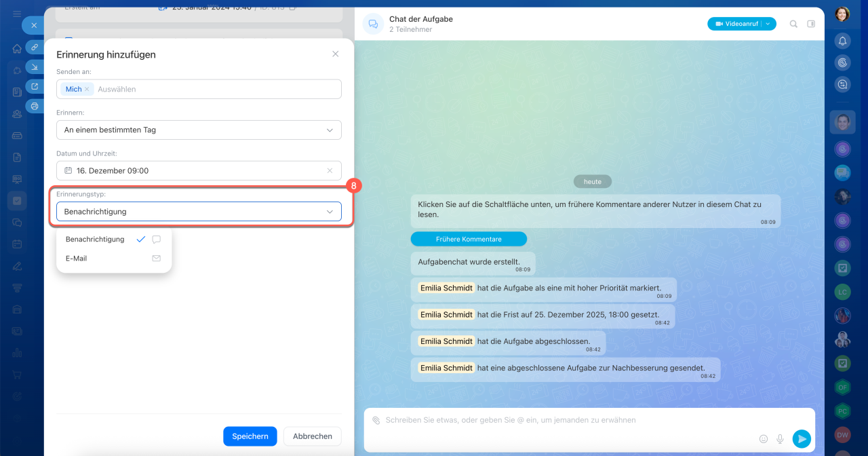
Task: Open the contacts people icon in left sidebar
Action: [17, 114]
